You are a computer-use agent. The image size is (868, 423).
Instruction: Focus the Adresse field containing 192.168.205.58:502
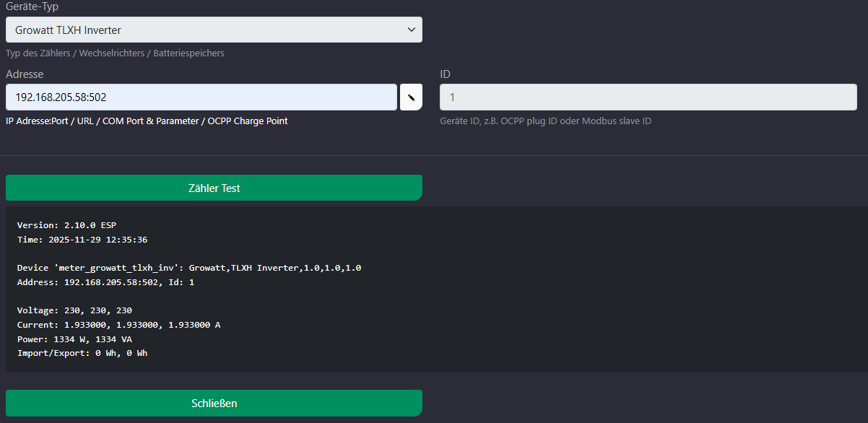(x=201, y=97)
